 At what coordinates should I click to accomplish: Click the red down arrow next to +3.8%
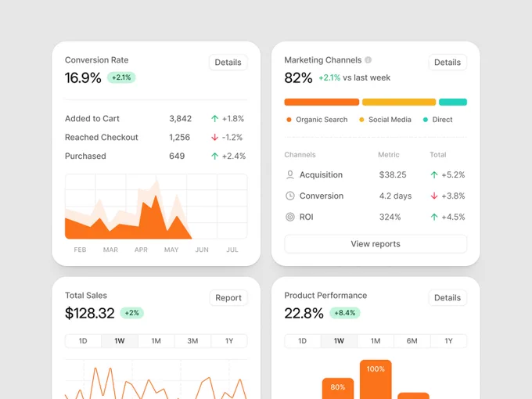[x=434, y=196]
